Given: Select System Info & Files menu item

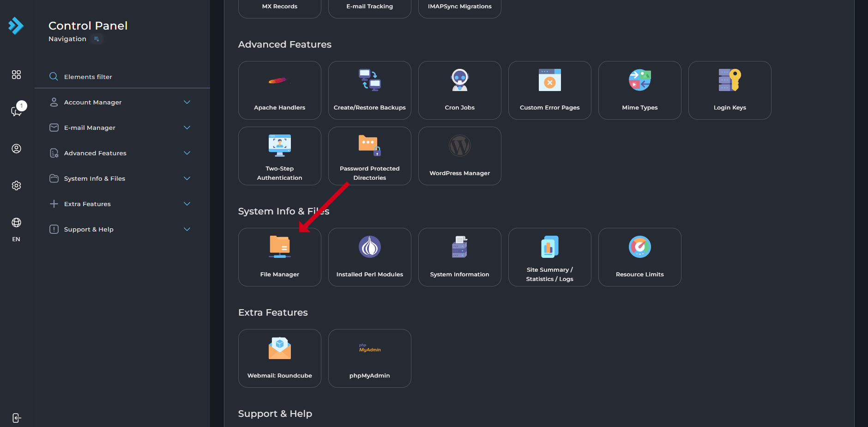Looking at the screenshot, I should [95, 178].
